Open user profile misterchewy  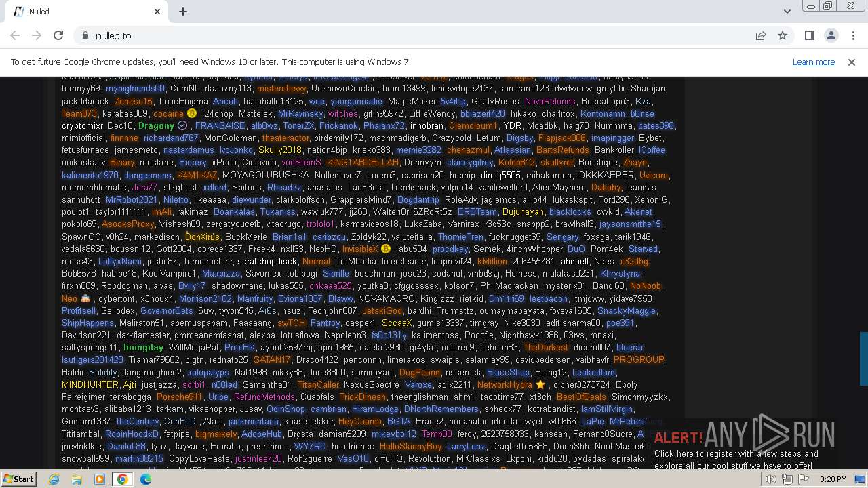[281, 88]
